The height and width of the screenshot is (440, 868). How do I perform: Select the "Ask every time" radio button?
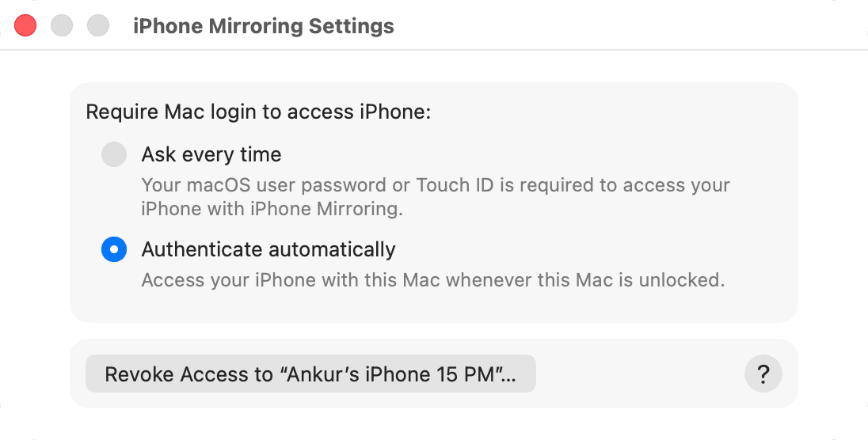[x=114, y=154]
